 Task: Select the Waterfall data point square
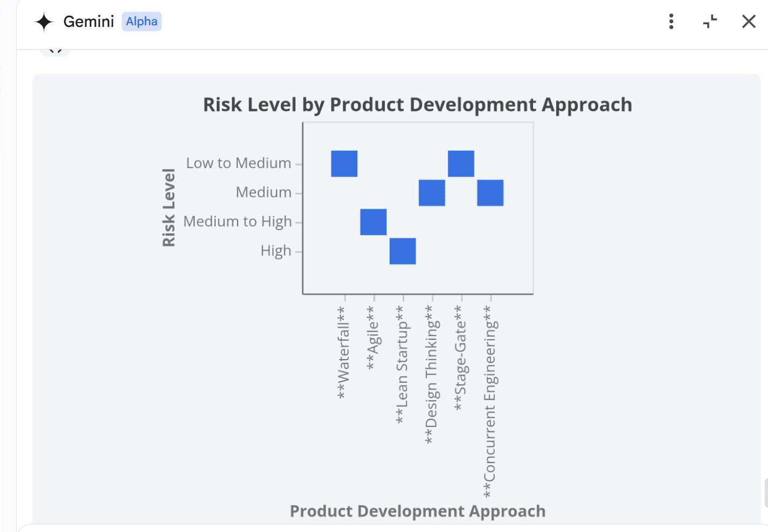(x=344, y=164)
